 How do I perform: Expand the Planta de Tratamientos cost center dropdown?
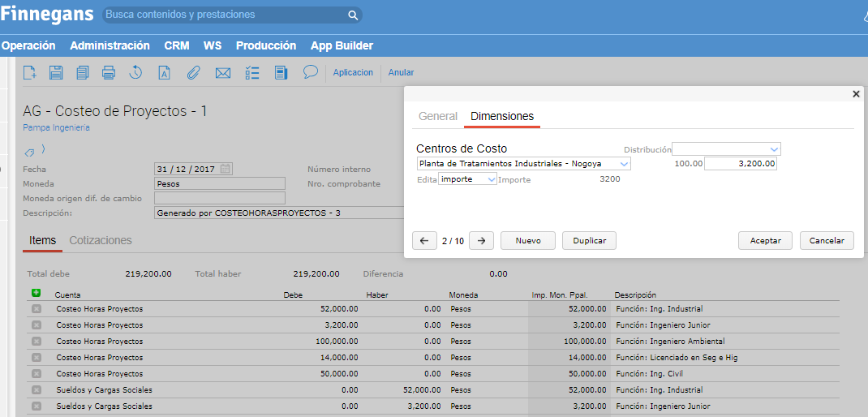point(623,164)
